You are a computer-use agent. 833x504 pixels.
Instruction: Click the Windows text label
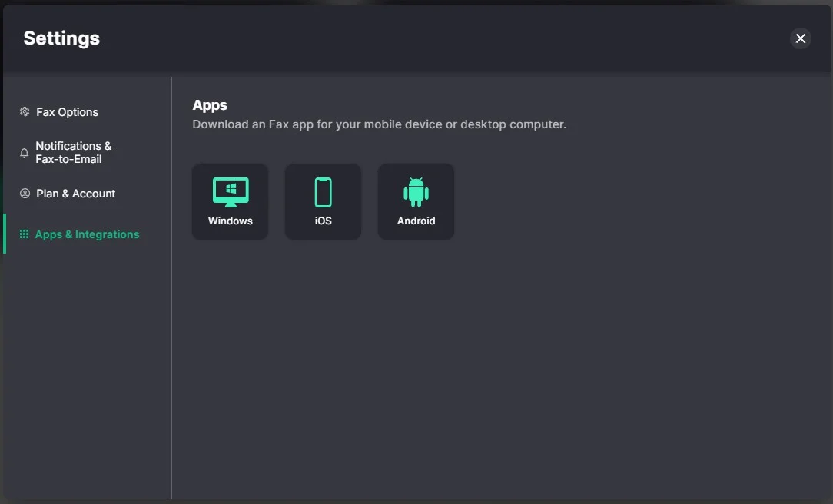[x=231, y=221]
